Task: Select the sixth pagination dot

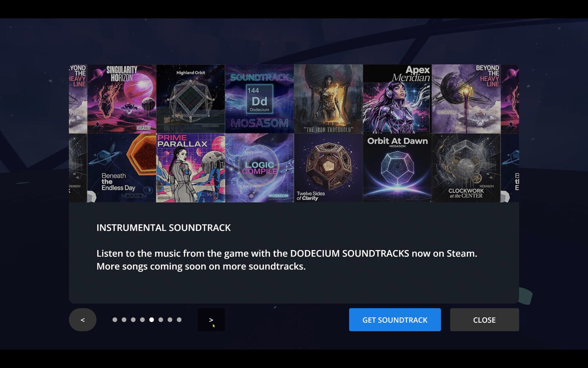Action: click(x=161, y=320)
